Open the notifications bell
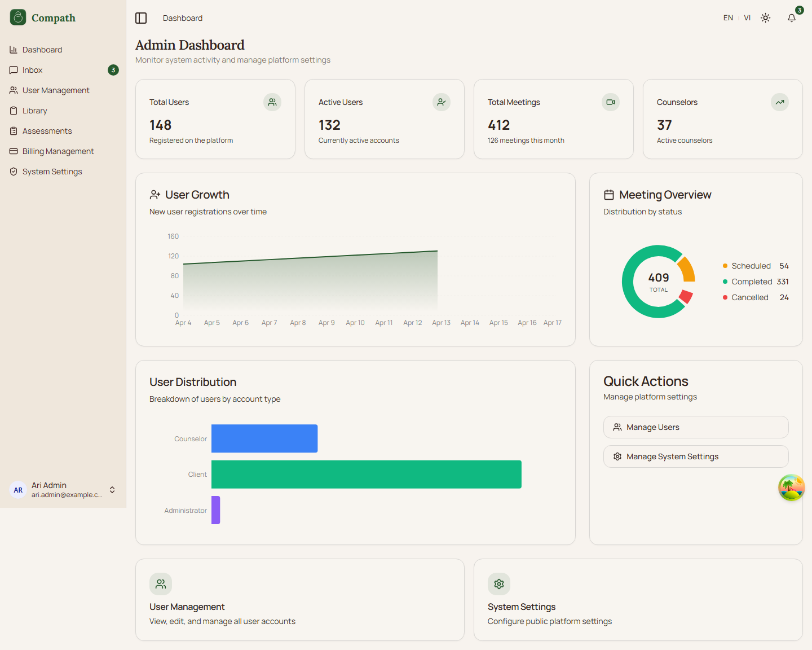812x650 pixels. click(x=792, y=18)
